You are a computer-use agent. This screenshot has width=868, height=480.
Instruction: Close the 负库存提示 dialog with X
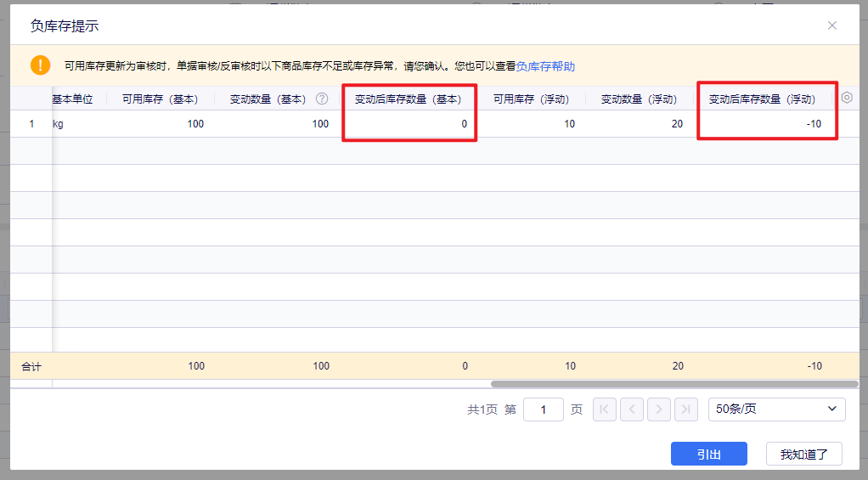(x=831, y=25)
